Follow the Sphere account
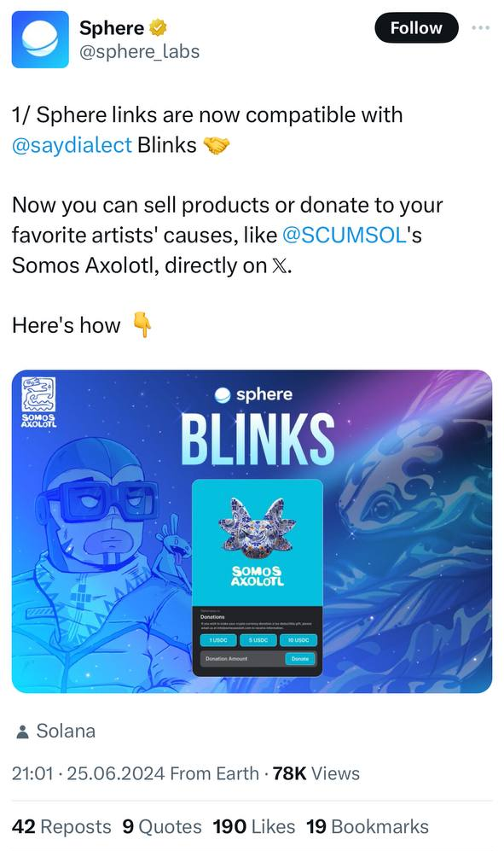The image size is (504, 851). [x=416, y=27]
